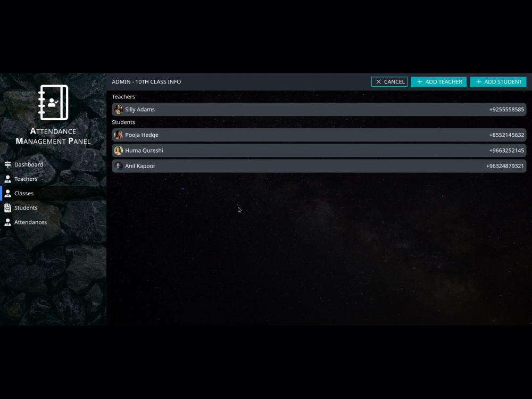Image resolution: width=532 pixels, height=399 pixels.
Task: Click Pooja Hedge's avatar picture
Action: 119,135
